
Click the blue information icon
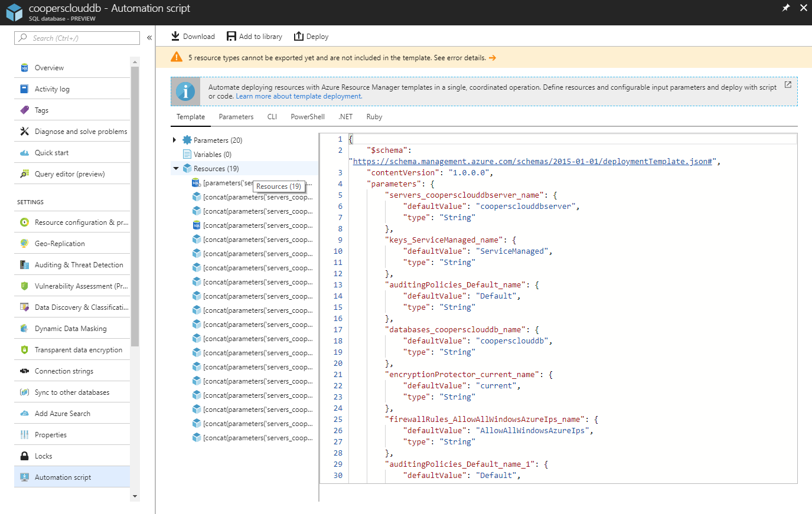(x=185, y=91)
